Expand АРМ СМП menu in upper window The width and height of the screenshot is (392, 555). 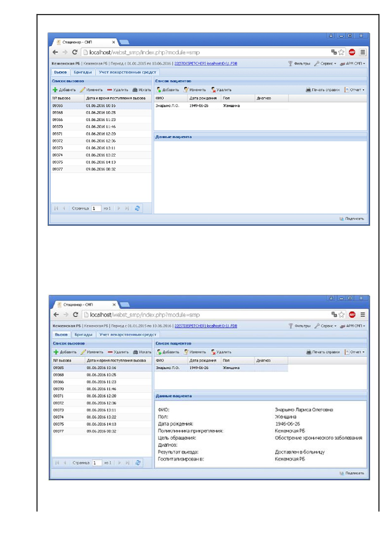pyautogui.click(x=352, y=64)
